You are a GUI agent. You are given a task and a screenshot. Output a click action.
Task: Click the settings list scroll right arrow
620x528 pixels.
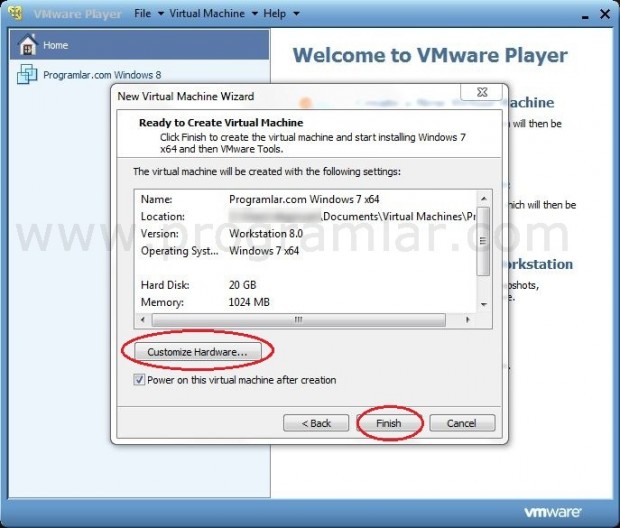[x=468, y=320]
